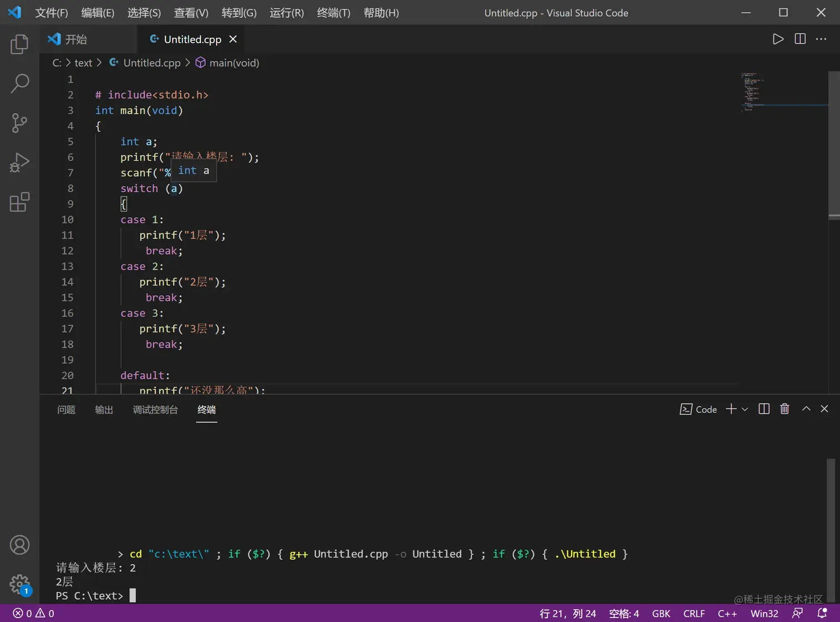Maximize the terminal panel size
The image size is (840, 622).
[x=806, y=409]
